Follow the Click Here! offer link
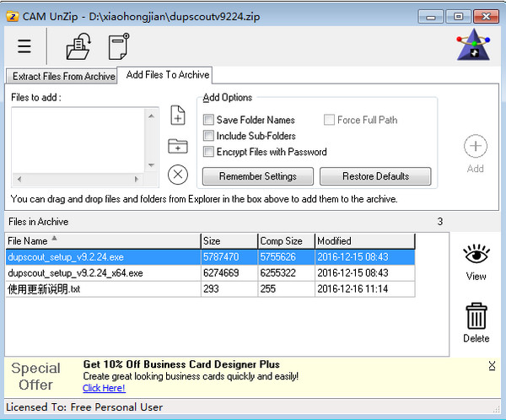506x420 pixels. 104,388
